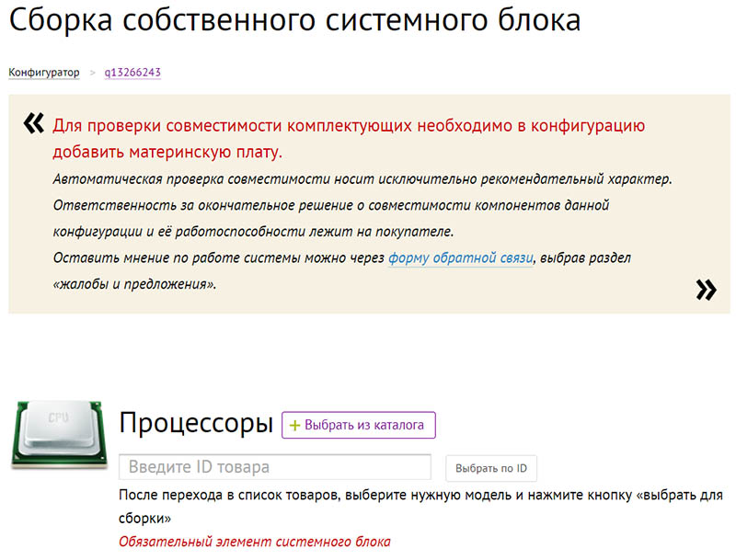Click the «жалобы и предложения» text

134,284
